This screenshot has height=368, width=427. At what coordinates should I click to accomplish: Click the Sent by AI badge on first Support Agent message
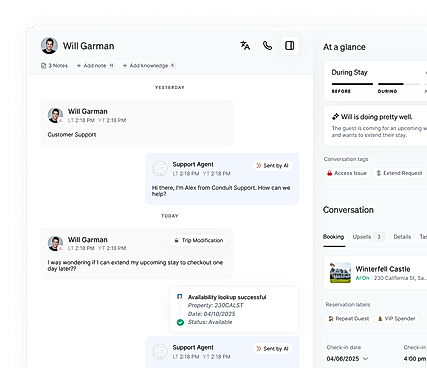(272, 165)
